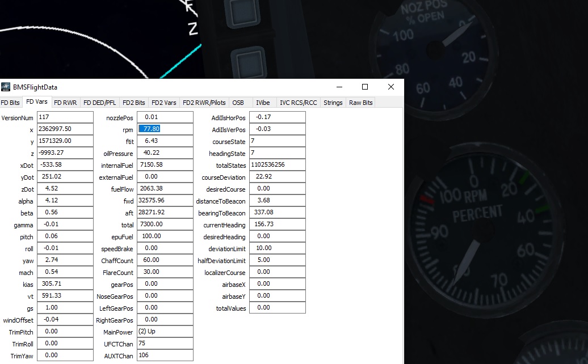Click the VersionNum field showing 117
Viewport: 588px width, 364px height.
click(x=65, y=117)
